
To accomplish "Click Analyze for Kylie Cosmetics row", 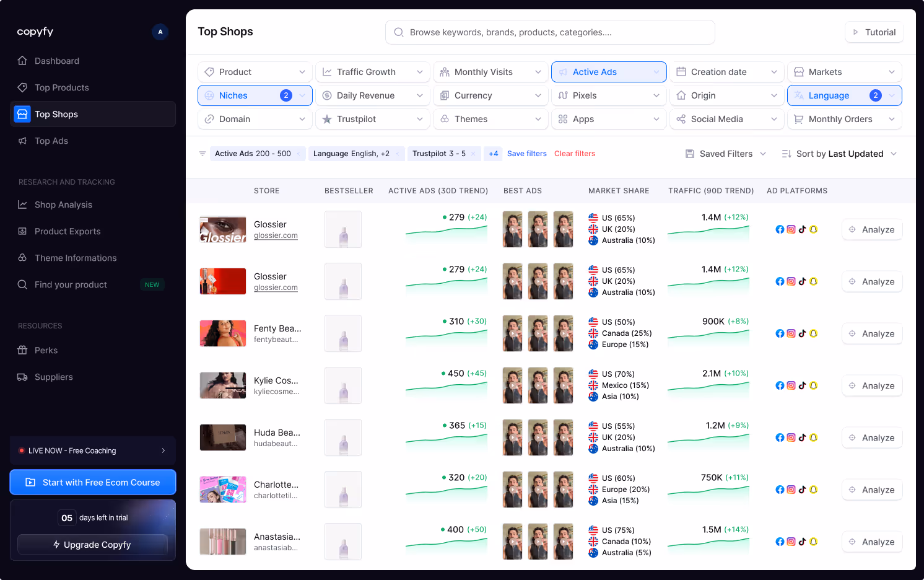I will [872, 385].
